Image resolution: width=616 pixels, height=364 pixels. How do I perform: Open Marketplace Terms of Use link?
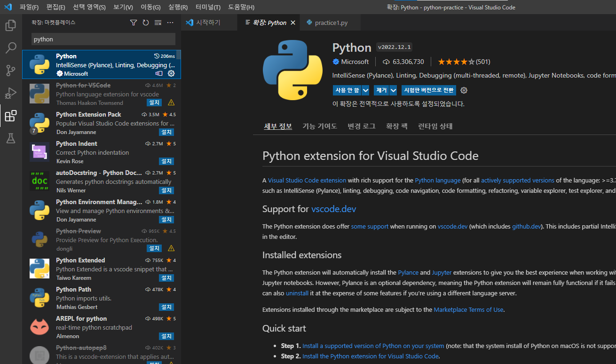(468, 309)
